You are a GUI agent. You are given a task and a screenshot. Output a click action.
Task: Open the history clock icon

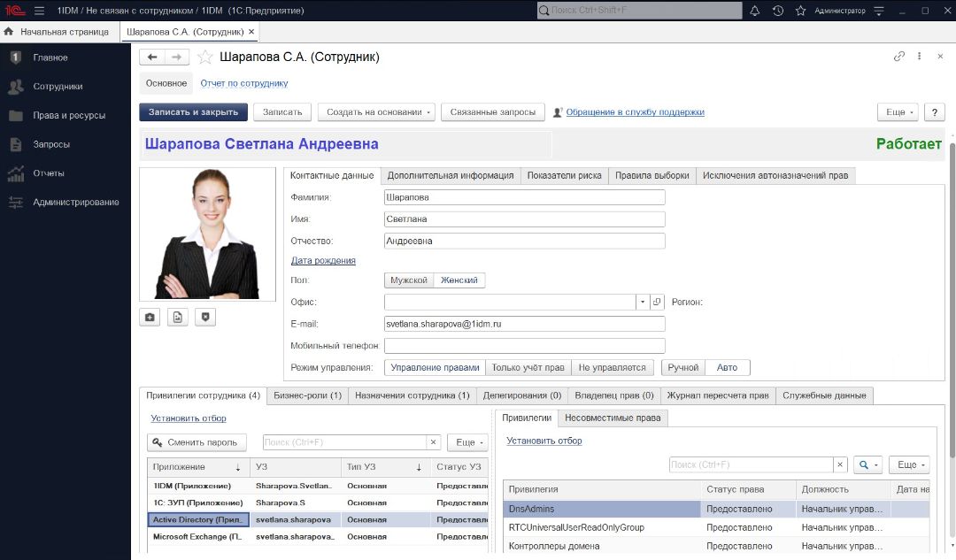pyautogui.click(x=778, y=11)
